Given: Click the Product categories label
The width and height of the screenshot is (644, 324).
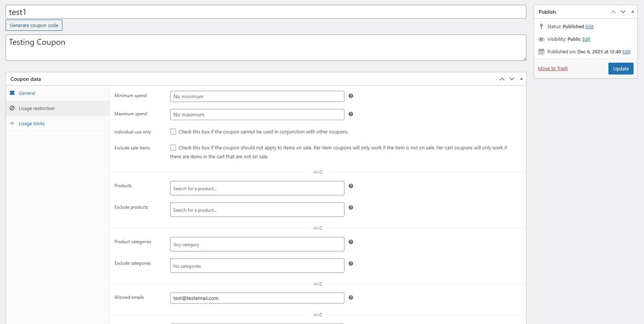Looking at the screenshot, I should tap(133, 241).
